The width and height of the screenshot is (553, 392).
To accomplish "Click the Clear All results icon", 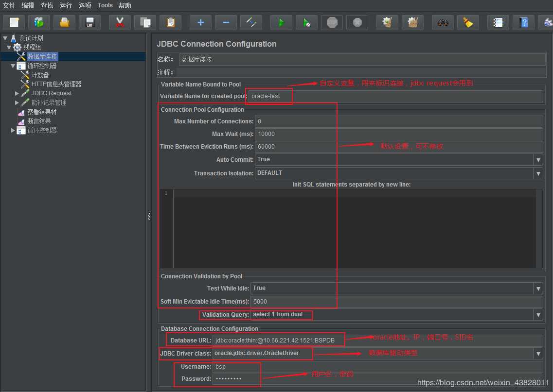I will click(x=412, y=22).
